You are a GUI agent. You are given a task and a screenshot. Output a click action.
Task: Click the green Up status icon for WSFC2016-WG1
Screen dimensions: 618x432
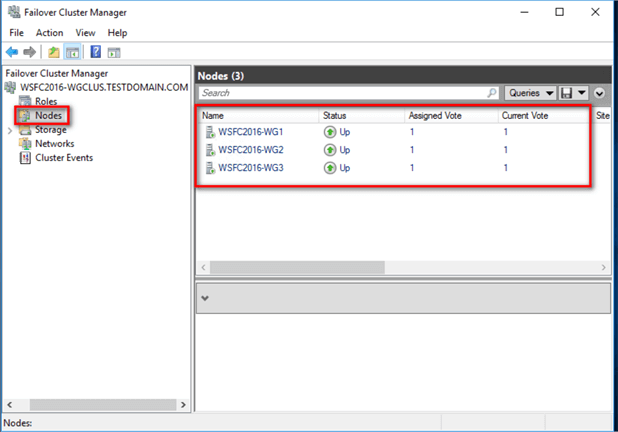click(x=330, y=132)
